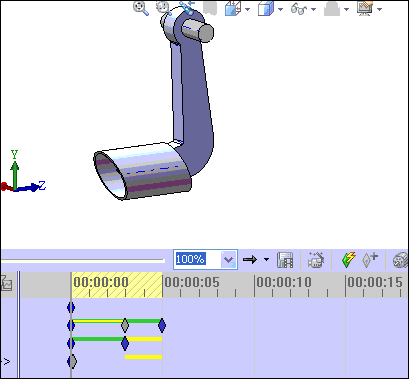This screenshot has width=409, height=379.
Task: Expand the Display Style dropdown arrow
Action: (280, 9)
